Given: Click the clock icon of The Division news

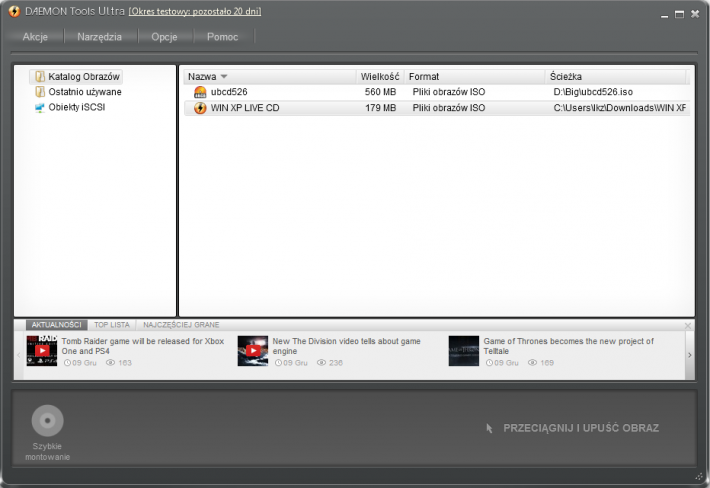Looking at the screenshot, I should (x=278, y=363).
